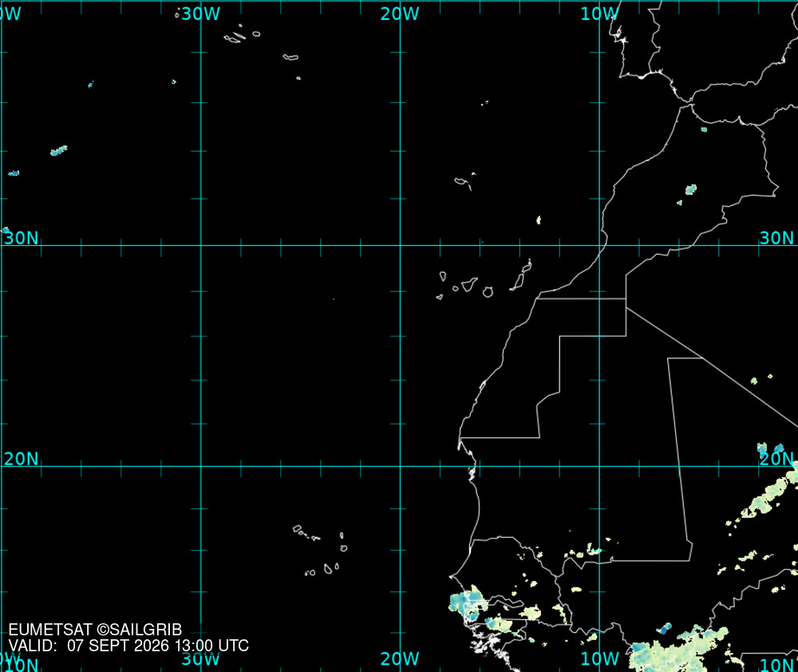The image size is (798, 672).
Task: Click the VALID 07 SEPT 2026 timestamp
Action: pos(128,646)
